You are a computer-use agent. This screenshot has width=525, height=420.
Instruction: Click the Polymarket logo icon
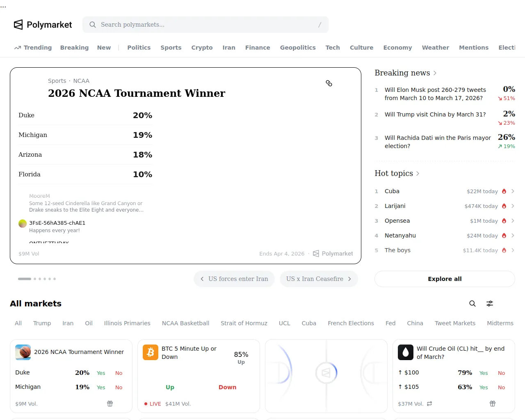[18, 25]
